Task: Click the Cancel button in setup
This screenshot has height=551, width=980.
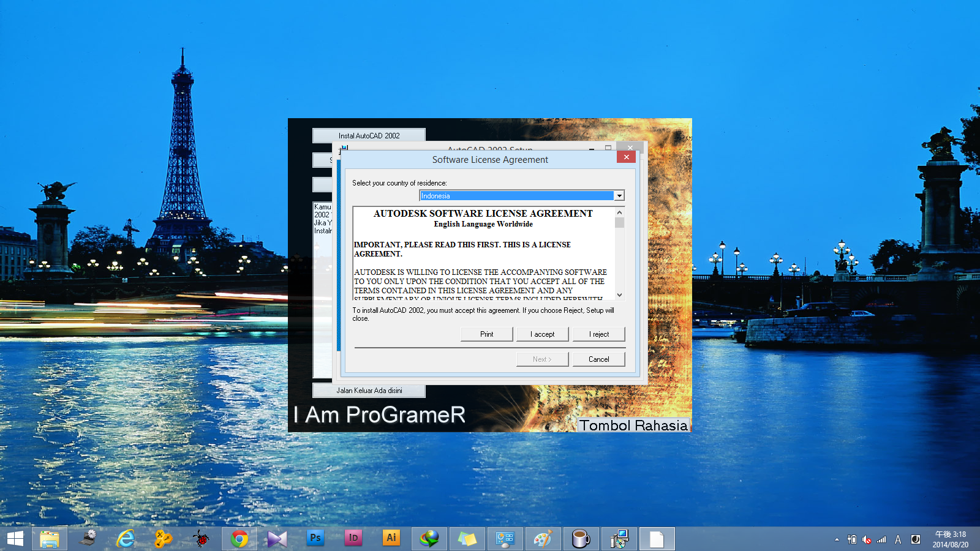Action: point(599,359)
